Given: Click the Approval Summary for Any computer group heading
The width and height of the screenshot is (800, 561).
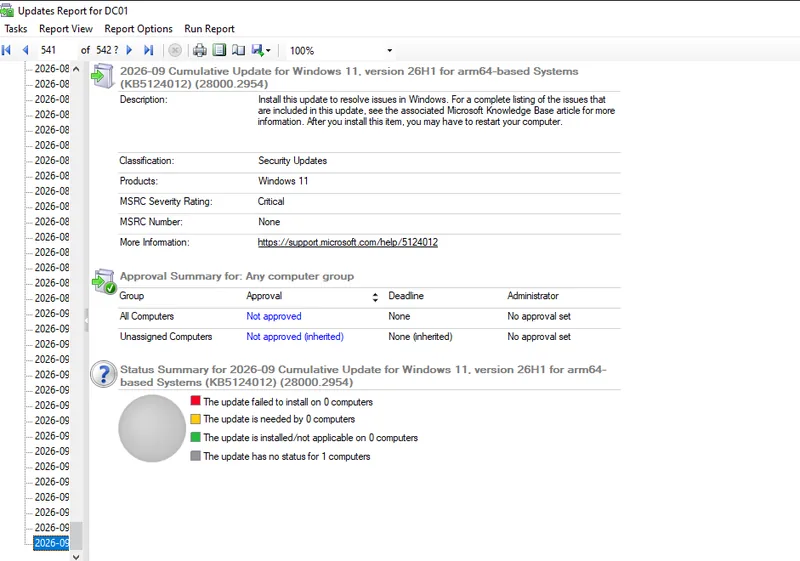Looking at the screenshot, I should (237, 276).
